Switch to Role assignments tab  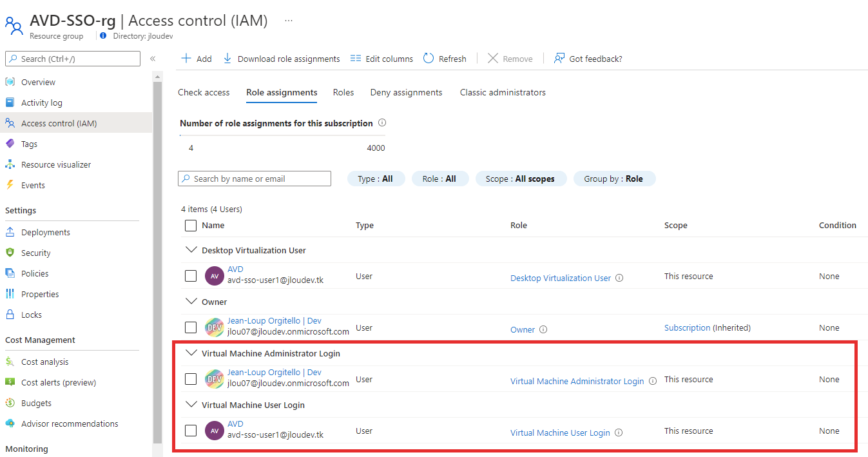click(x=282, y=92)
